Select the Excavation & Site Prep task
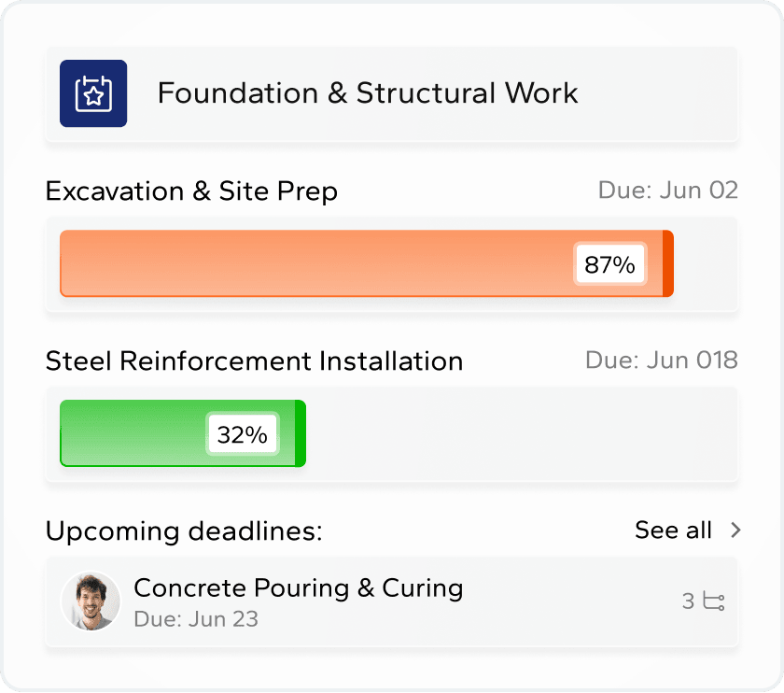Viewport: 784px width, 693px height. pos(192,191)
